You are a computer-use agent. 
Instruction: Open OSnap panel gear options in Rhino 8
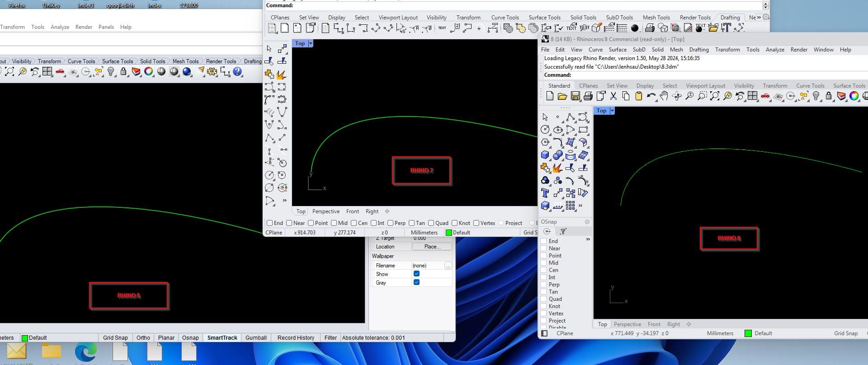[x=587, y=222]
